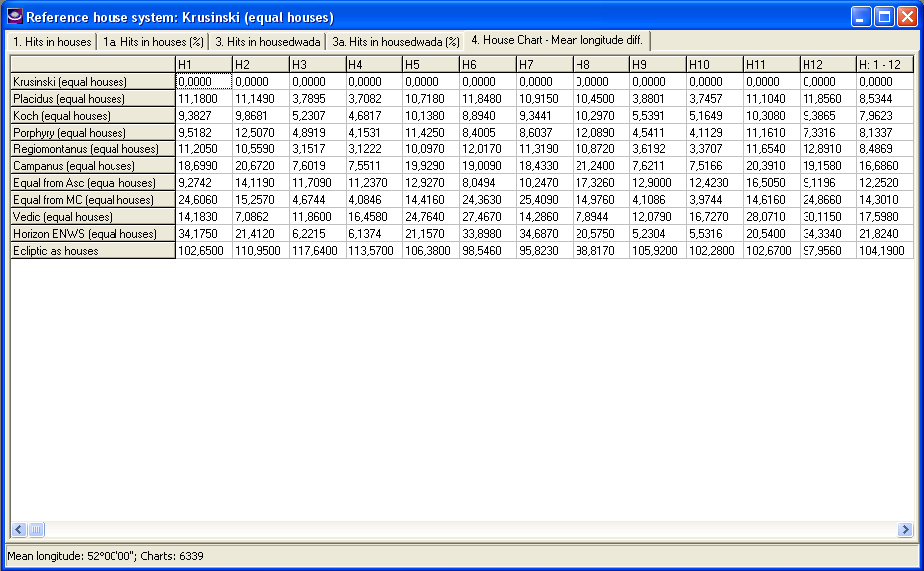Click Regiomontanus H4 cell 3,1222
Image resolution: width=924 pixels, height=571 pixels.
(374, 149)
